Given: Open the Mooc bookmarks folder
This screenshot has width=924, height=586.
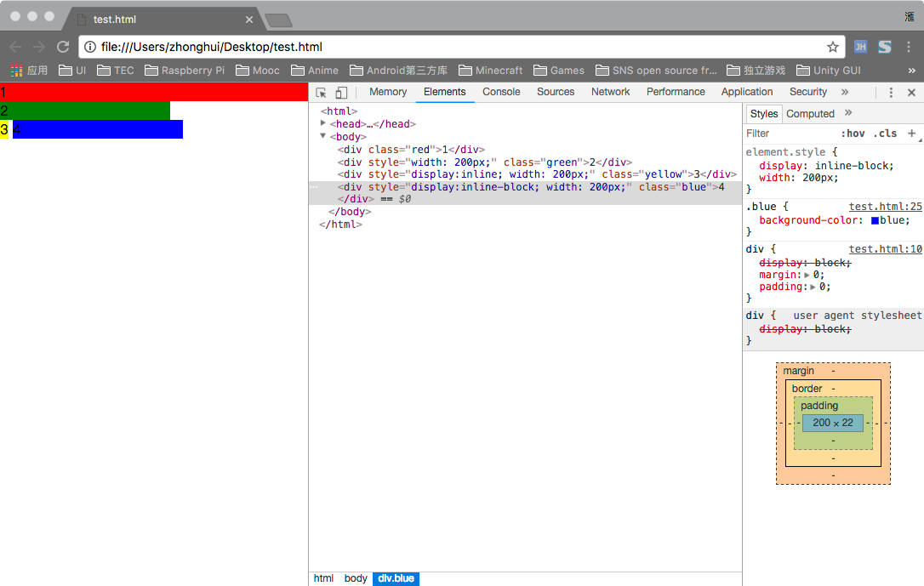Looking at the screenshot, I should pyautogui.click(x=258, y=71).
